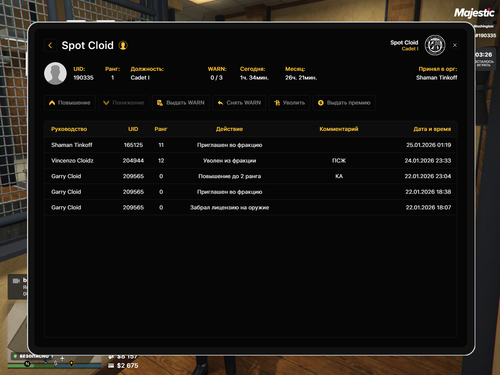This screenshot has width=500, height=375.
Task: Click the grey avatar placeholder picture
Action: point(55,73)
